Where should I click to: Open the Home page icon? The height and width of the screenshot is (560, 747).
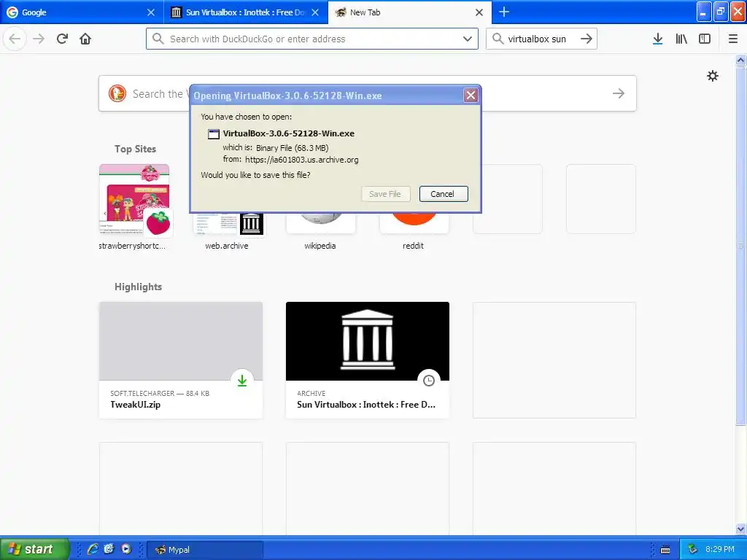(x=85, y=39)
